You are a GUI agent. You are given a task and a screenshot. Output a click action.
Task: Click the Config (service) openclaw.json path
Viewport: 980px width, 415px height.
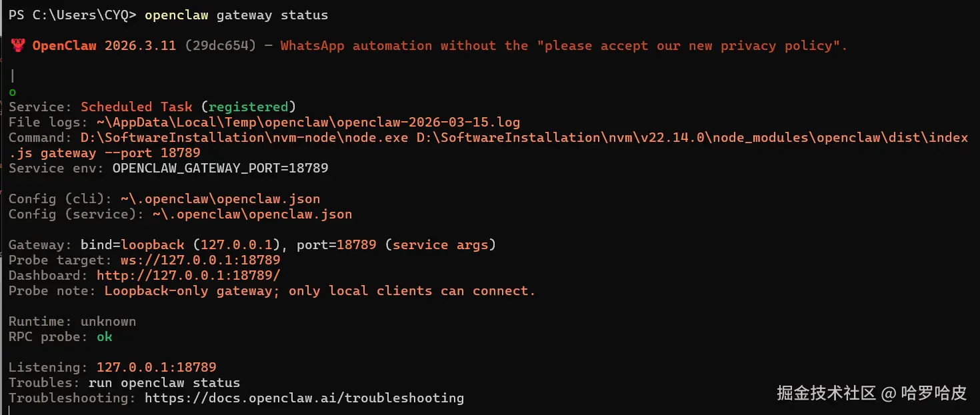point(253,214)
